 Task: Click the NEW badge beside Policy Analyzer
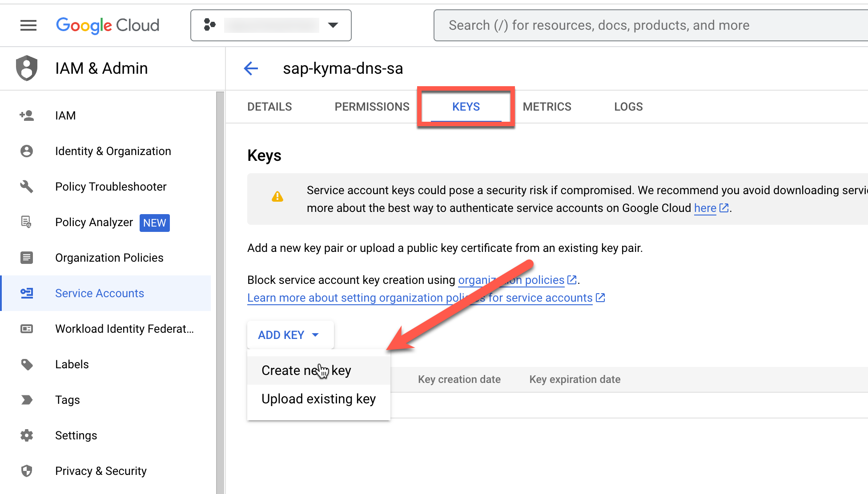(x=155, y=223)
